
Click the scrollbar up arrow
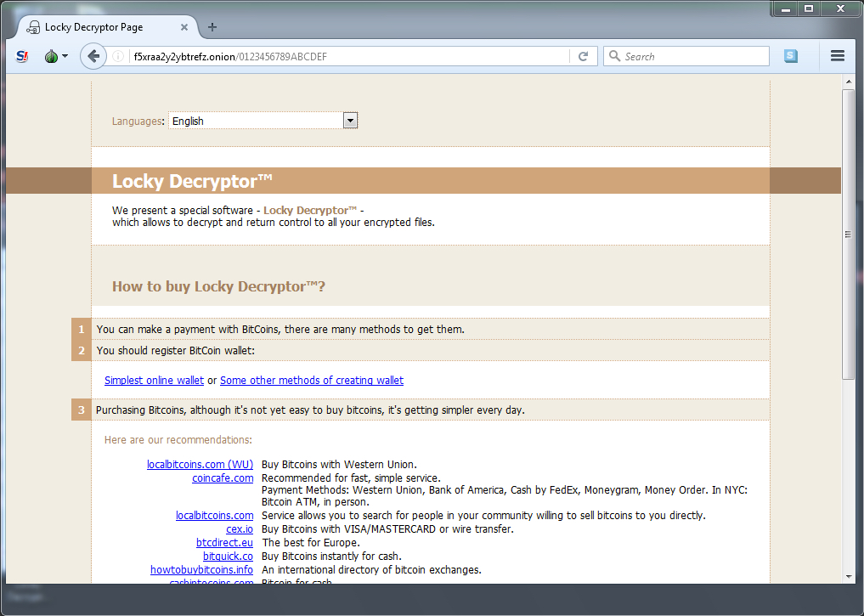849,82
